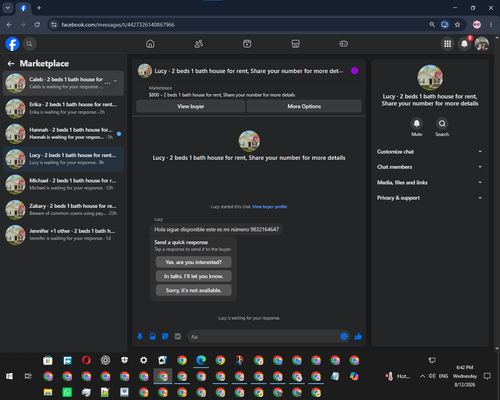Image resolution: width=500 pixels, height=400 pixels.
Task: Click the View buyer button
Action: 190,106
